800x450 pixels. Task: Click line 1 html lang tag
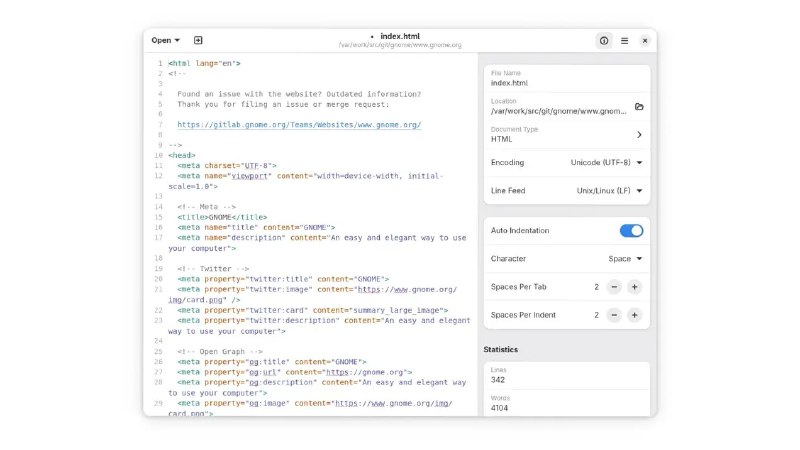click(205, 64)
